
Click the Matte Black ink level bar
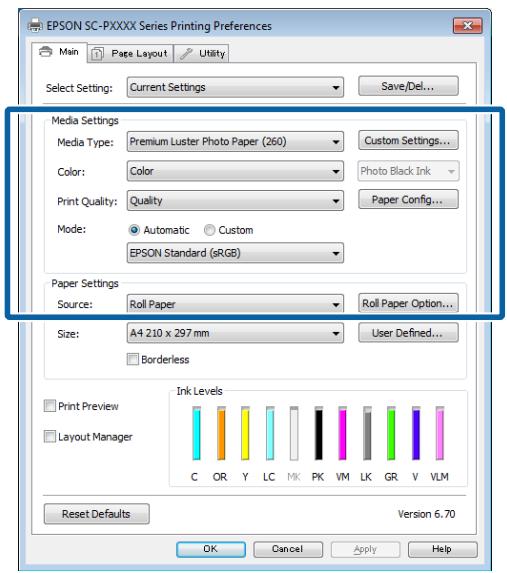pos(294,433)
